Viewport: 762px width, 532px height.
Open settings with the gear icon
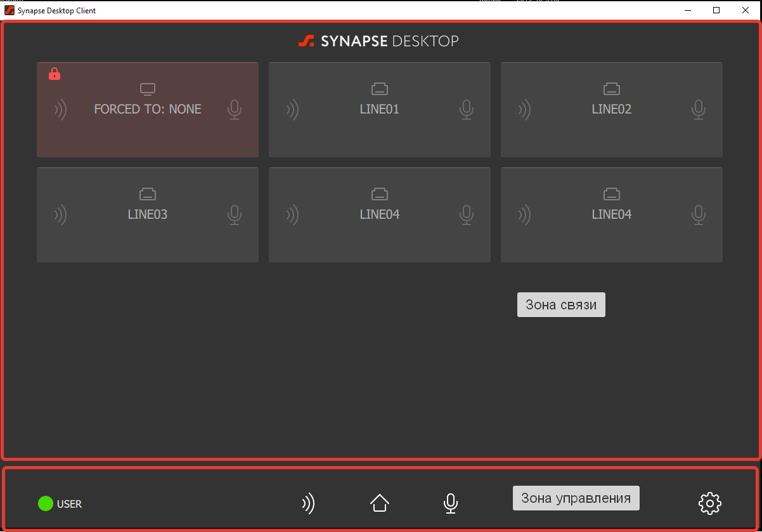coord(710,503)
